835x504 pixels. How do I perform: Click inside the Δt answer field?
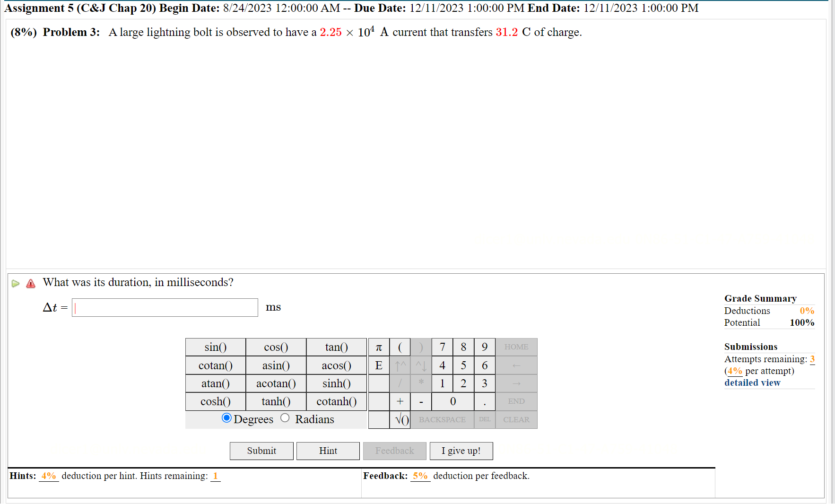point(165,307)
